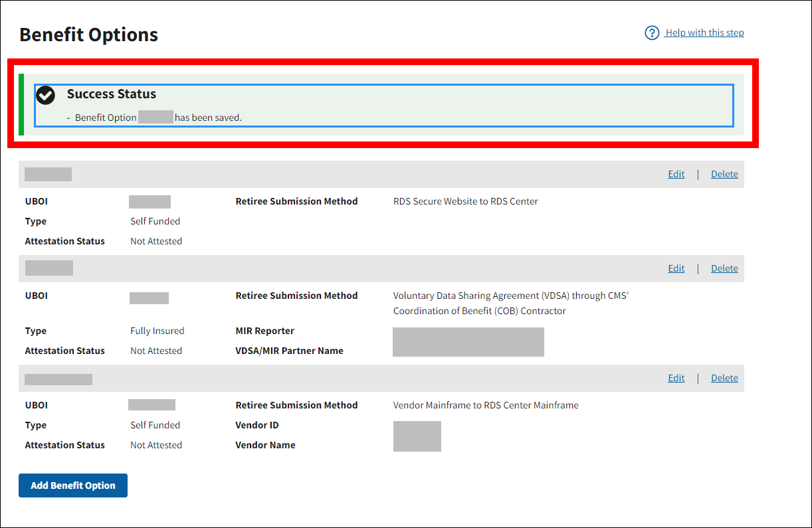Edit the RDS Secure Website benefit option
The width and height of the screenshot is (812, 528).
tap(676, 174)
